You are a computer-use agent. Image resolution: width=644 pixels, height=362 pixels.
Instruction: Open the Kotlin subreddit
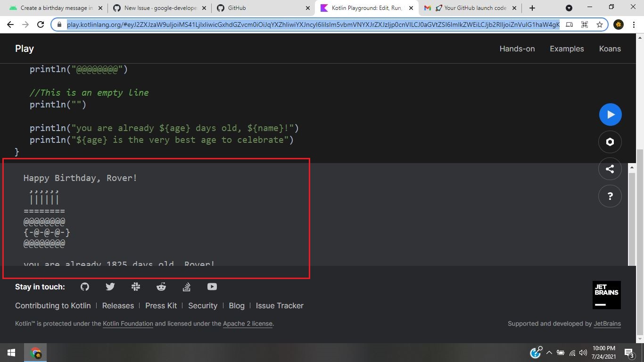tap(161, 287)
